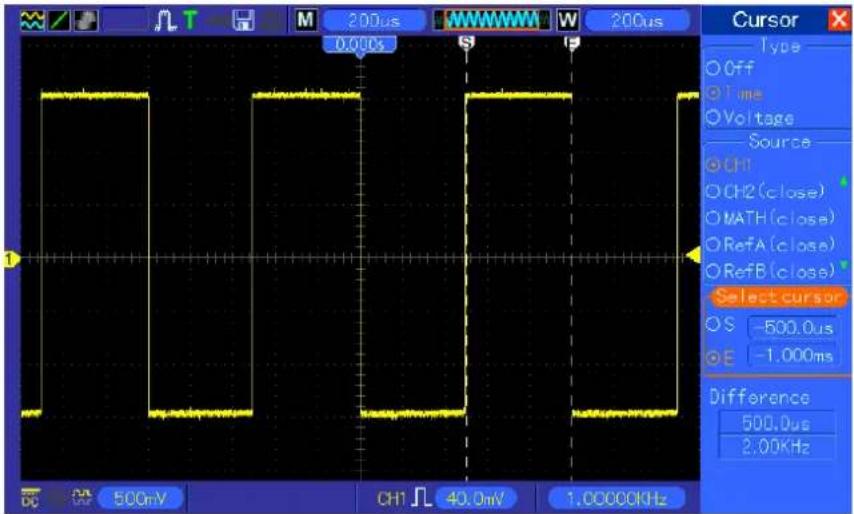This screenshot has height=514, width=854.
Task: Click the S cursor -500.0us field
Action: tap(792, 327)
